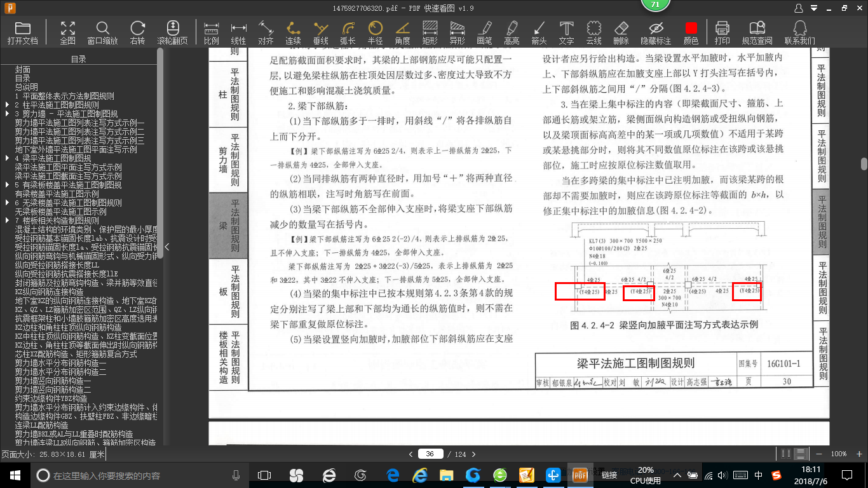This screenshot has height=488, width=868.
Task: Open 规范查阅 standards lookup
Action: tap(757, 32)
